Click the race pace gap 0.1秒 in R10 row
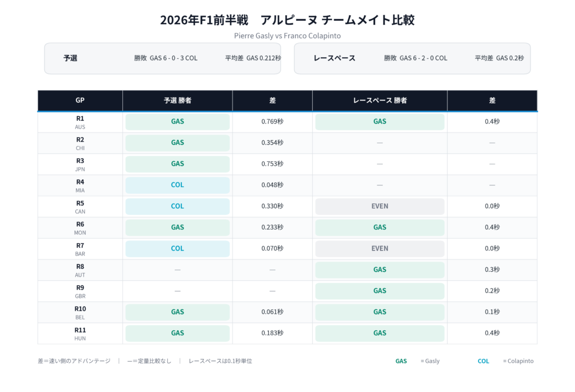Screen dimensions: 575x392 pos(492,312)
